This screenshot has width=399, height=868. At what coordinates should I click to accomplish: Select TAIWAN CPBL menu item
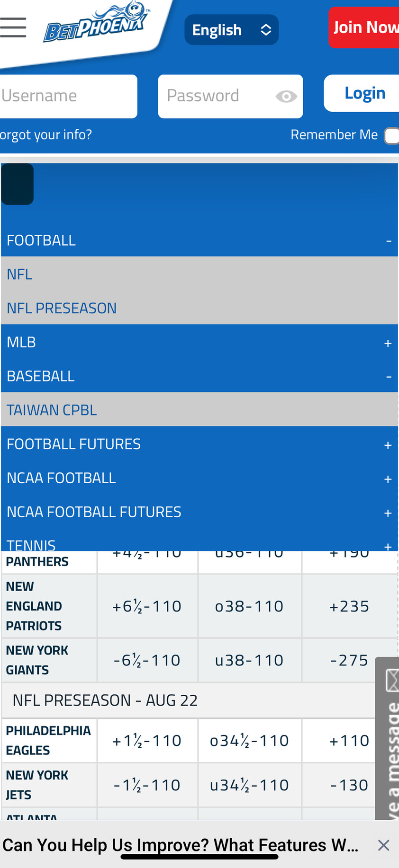pos(52,410)
